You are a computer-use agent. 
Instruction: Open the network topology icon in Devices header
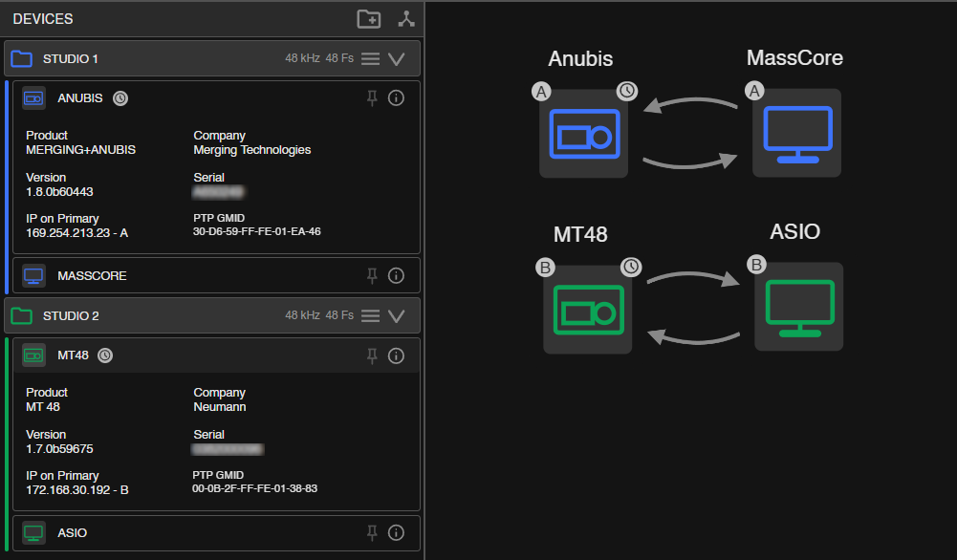[406, 19]
